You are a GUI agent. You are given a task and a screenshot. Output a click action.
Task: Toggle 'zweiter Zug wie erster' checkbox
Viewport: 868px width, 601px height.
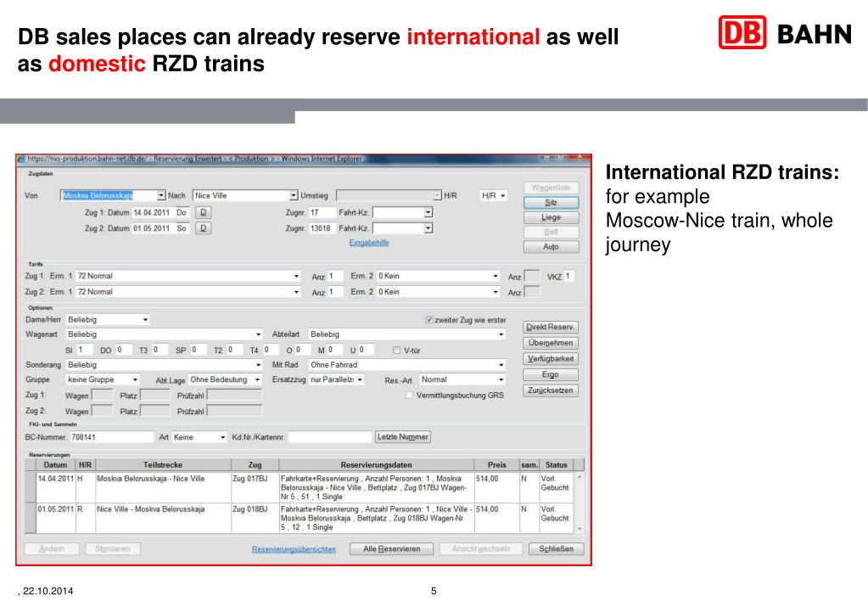[428, 320]
